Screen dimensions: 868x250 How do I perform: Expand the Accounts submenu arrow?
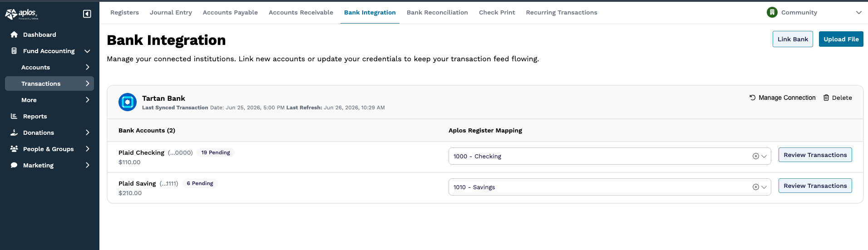point(88,67)
